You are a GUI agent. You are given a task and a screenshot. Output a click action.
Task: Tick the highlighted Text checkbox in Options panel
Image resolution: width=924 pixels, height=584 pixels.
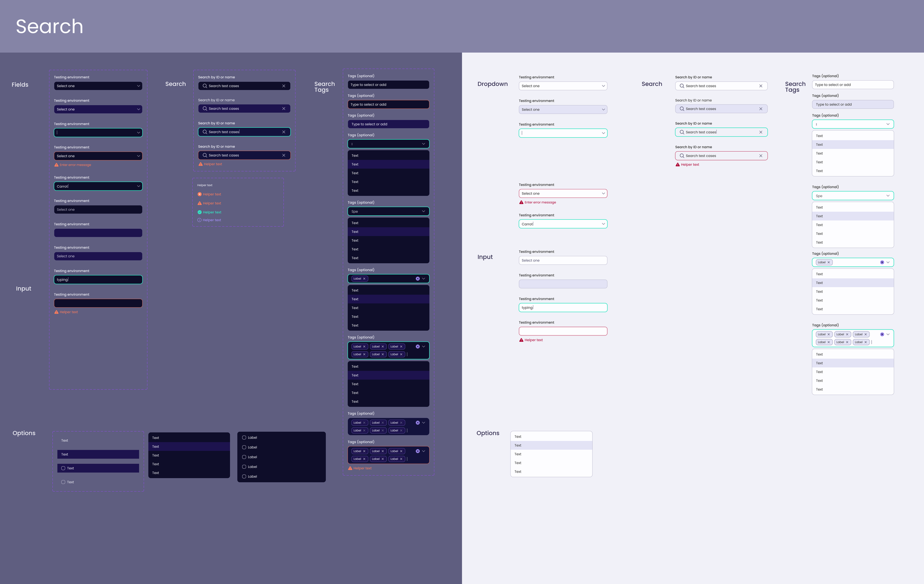pos(63,469)
